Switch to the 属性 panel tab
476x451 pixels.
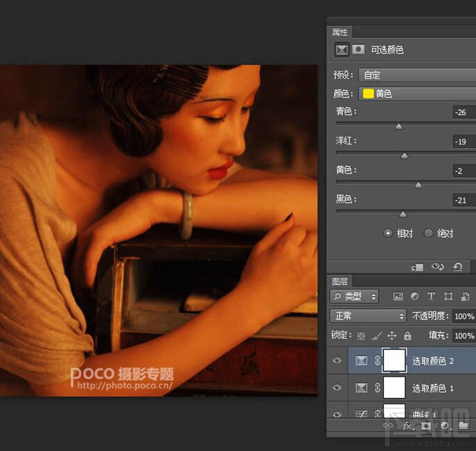click(339, 32)
